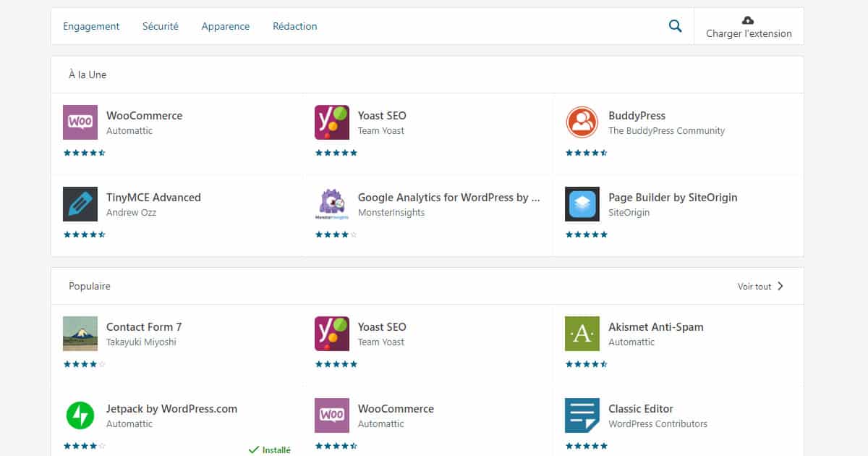
Task: Select the Classic Editor document icon
Action: pyautogui.click(x=582, y=415)
